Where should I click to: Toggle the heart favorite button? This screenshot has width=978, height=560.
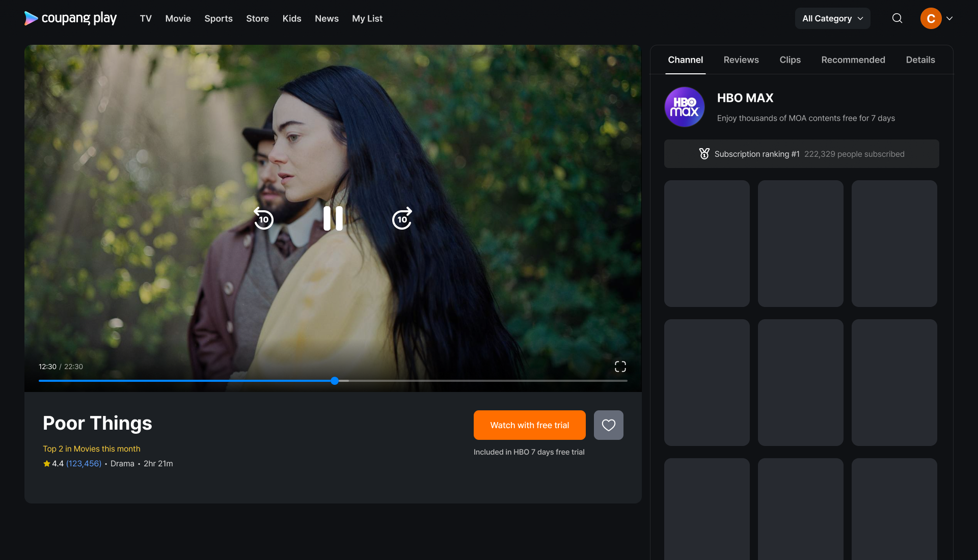click(x=608, y=425)
